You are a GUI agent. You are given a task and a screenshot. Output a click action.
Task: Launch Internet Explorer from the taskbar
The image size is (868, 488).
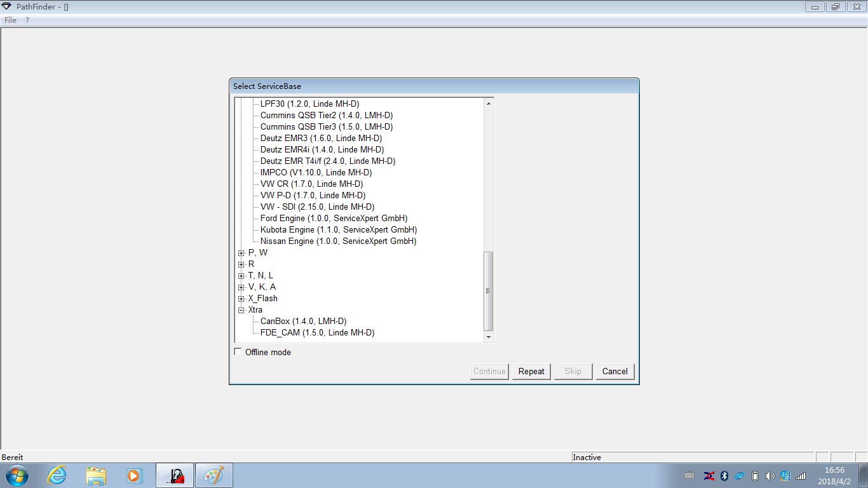click(57, 475)
